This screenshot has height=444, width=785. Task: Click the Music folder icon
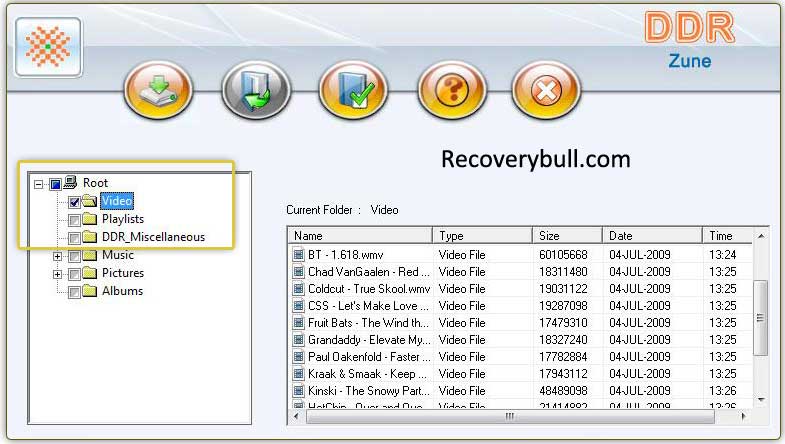click(x=90, y=255)
